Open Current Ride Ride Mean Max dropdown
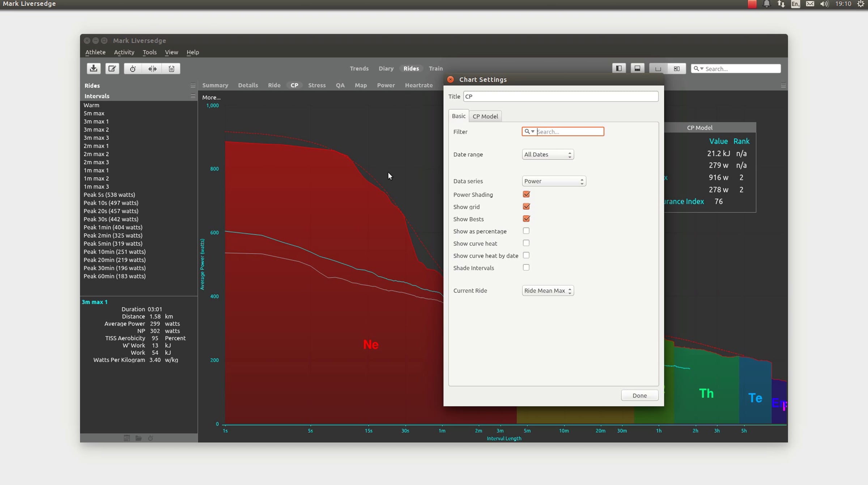 [548, 291]
